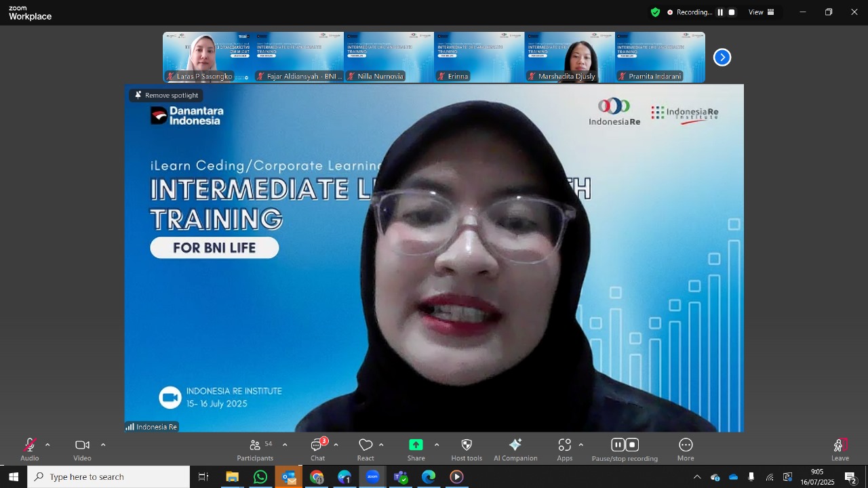This screenshot has height=488, width=868.
Task: Open Outlook from taskbar
Action: (x=289, y=477)
